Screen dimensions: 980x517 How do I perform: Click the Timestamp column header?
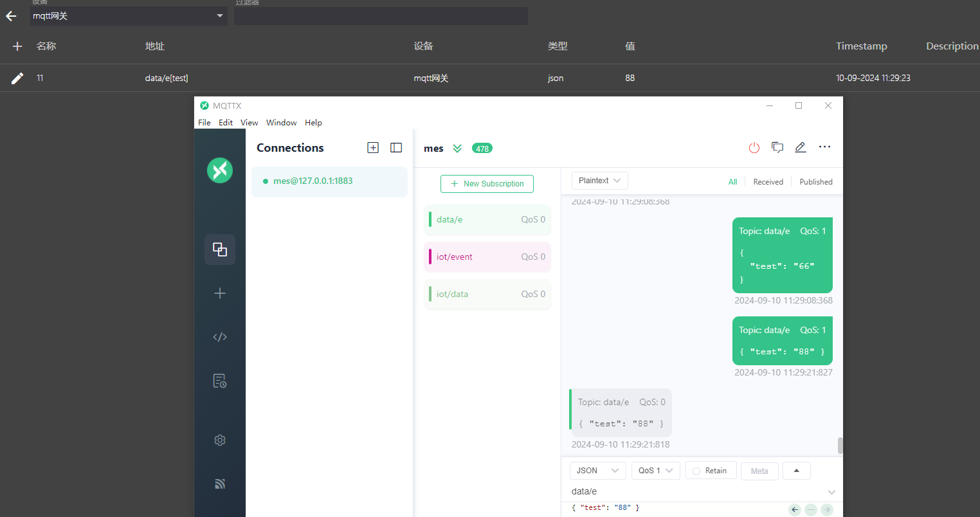[x=861, y=46]
